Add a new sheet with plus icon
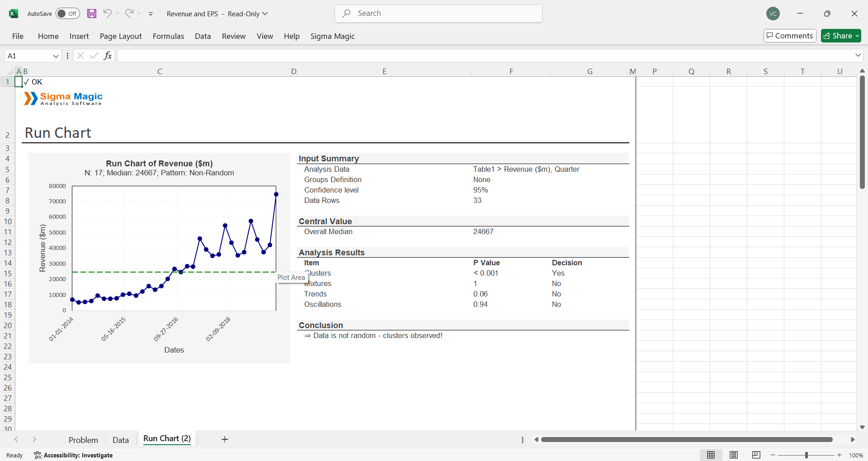868x461 pixels. 225,439
